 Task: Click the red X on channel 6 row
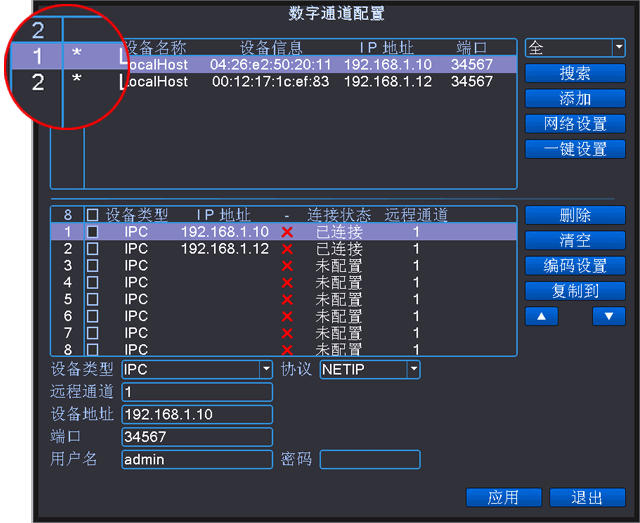tap(287, 316)
